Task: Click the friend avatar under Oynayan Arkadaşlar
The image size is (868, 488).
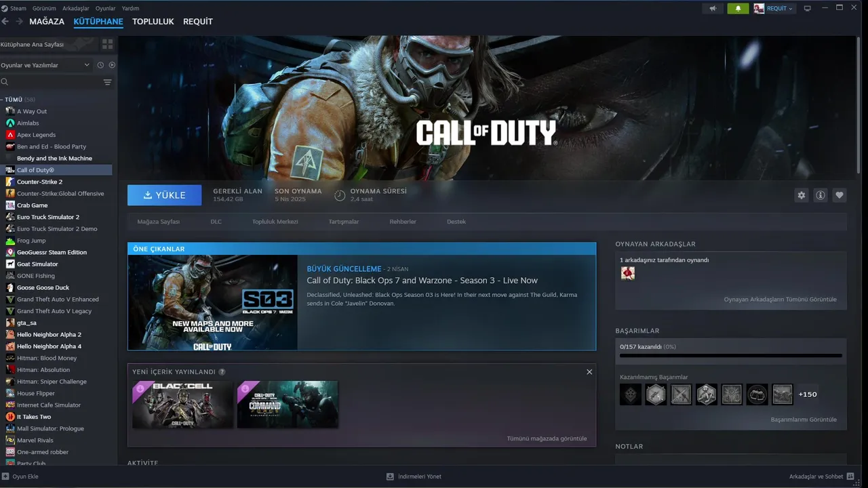Action: [x=627, y=273]
